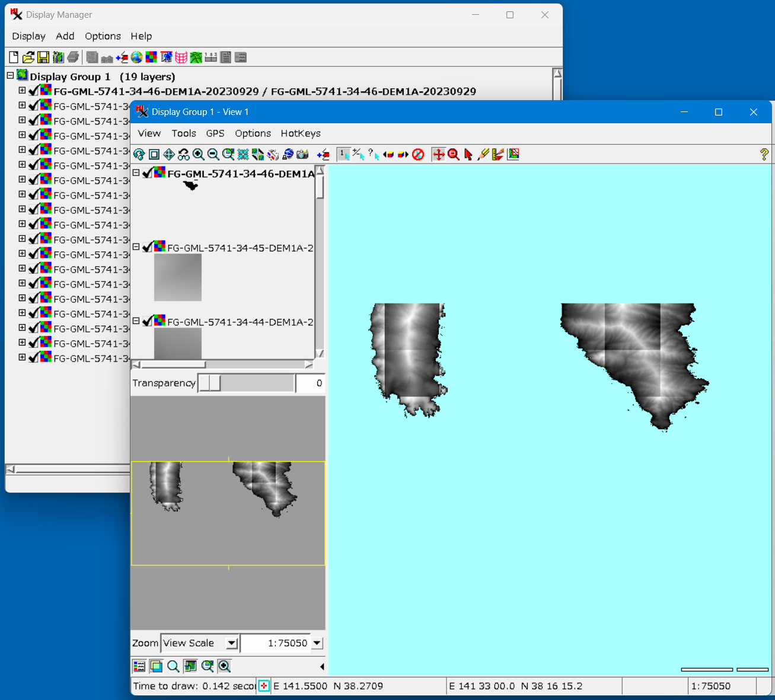Collapse the Display Group 1 tree node
This screenshot has width=775, height=700.
[x=10, y=76]
